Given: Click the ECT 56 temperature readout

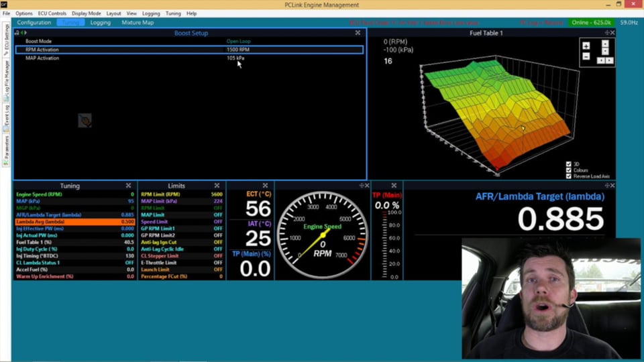Looking at the screenshot, I should click(x=258, y=208).
